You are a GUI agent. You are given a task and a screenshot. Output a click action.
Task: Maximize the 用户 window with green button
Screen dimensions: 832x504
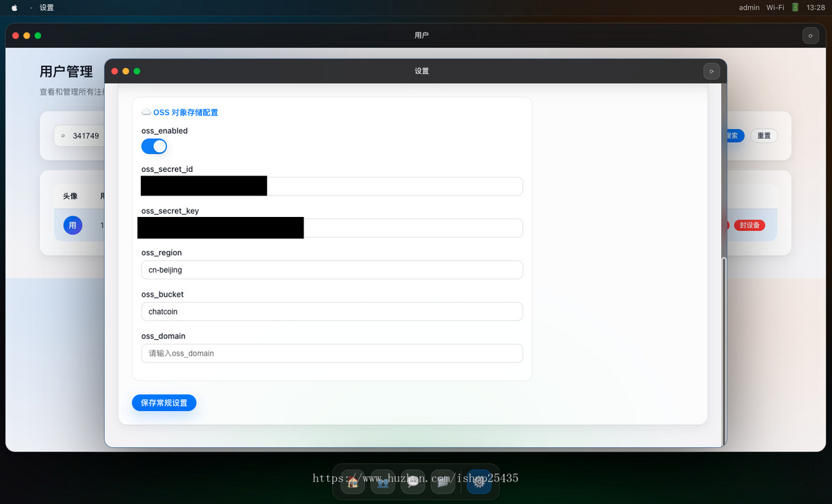tap(37, 35)
